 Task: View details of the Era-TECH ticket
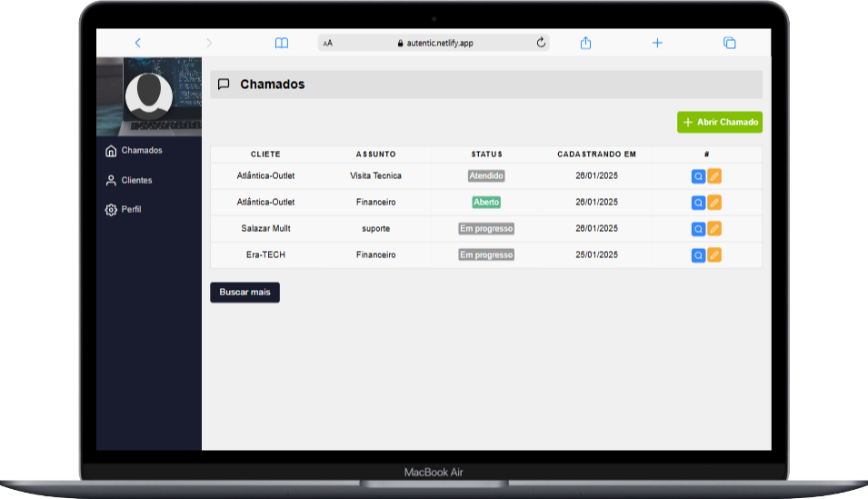pyautogui.click(x=699, y=255)
